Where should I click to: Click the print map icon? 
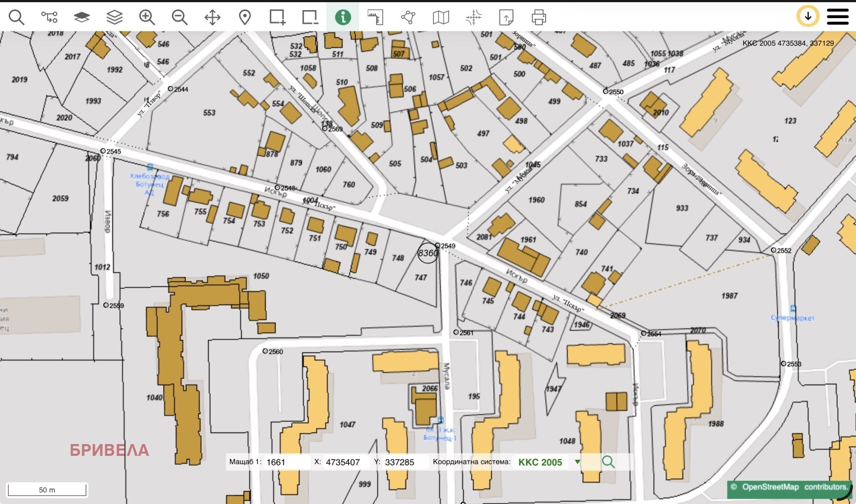(x=539, y=17)
